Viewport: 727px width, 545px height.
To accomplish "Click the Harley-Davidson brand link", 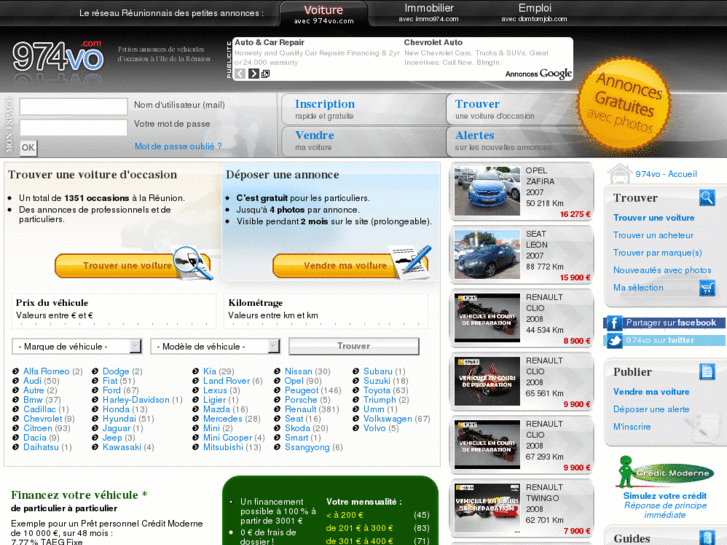I will (x=136, y=400).
